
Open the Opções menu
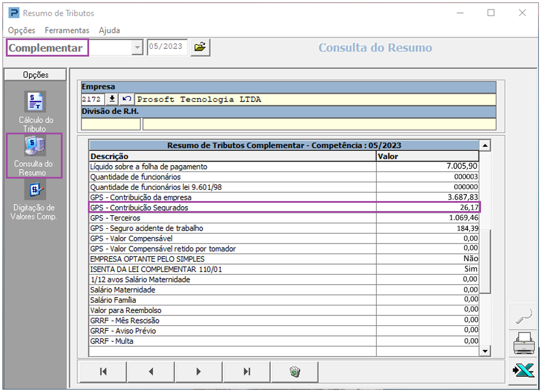[21, 31]
